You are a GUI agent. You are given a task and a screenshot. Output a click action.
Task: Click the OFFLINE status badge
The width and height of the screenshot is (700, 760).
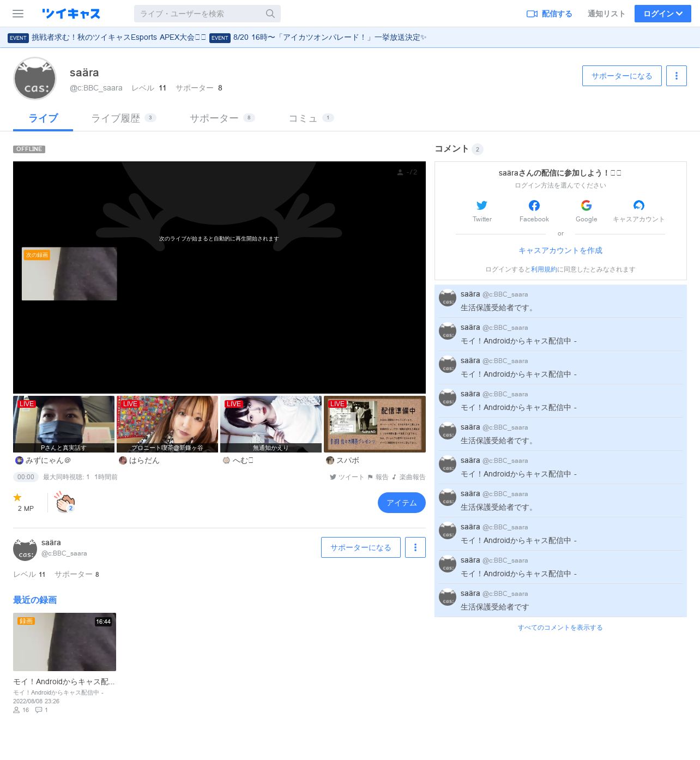[29, 149]
